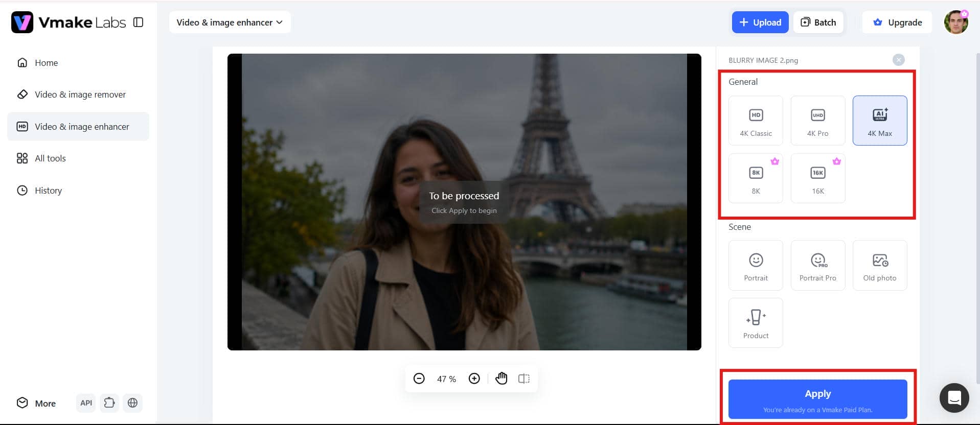Screen dimensions: 980x425
Task: Click the To be processed message
Action: pyautogui.click(x=464, y=196)
